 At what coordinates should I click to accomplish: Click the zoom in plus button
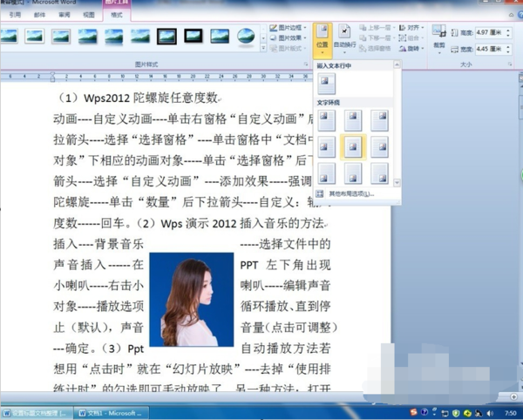click(513, 396)
